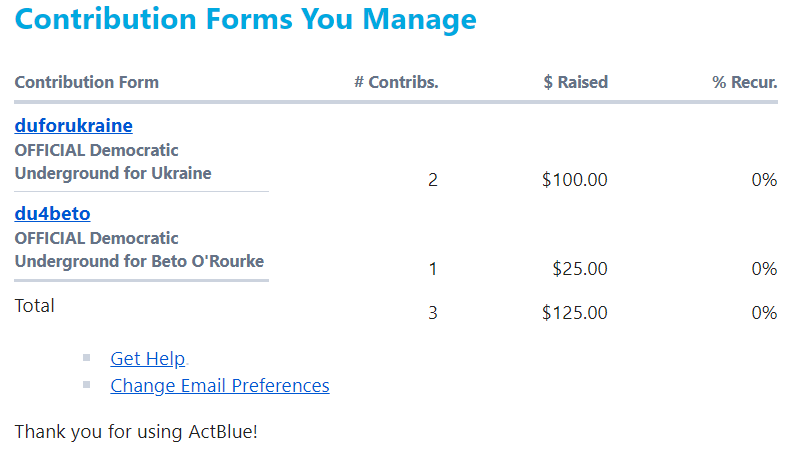
Task: Open the duforukraine contribution form link
Action: (x=73, y=126)
